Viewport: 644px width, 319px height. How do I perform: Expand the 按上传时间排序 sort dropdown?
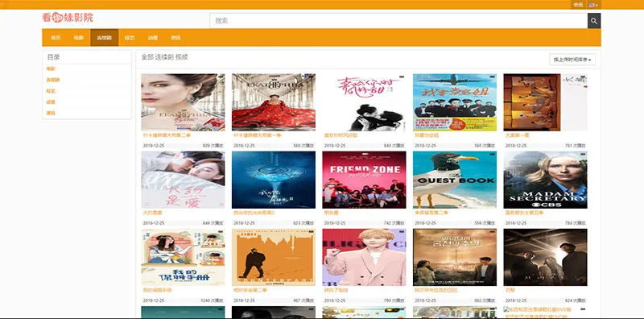572,60
